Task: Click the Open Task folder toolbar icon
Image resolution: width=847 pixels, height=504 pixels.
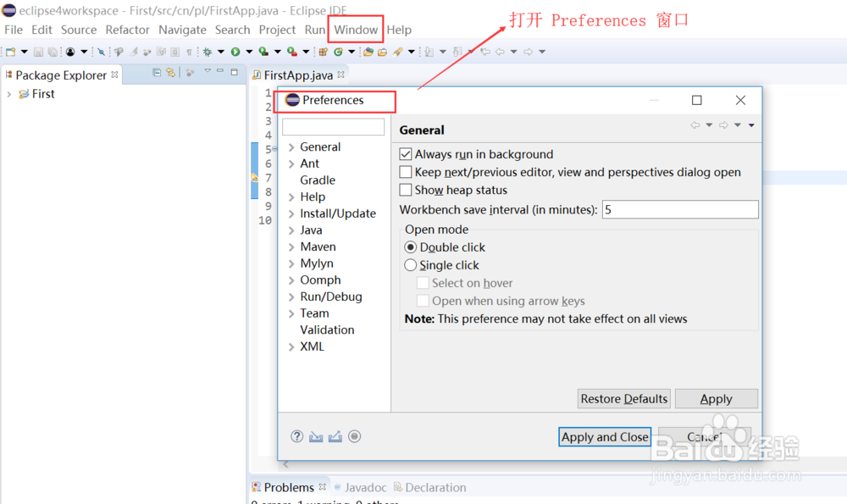Action: tap(383, 52)
